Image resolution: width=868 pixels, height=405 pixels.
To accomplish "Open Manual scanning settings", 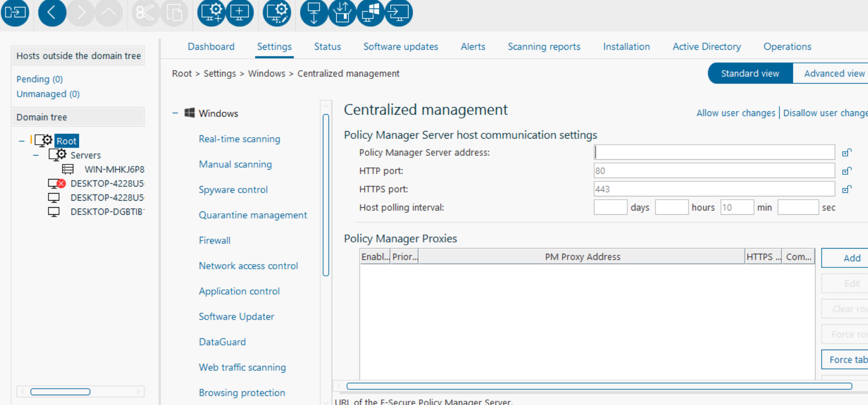I will click(x=235, y=164).
